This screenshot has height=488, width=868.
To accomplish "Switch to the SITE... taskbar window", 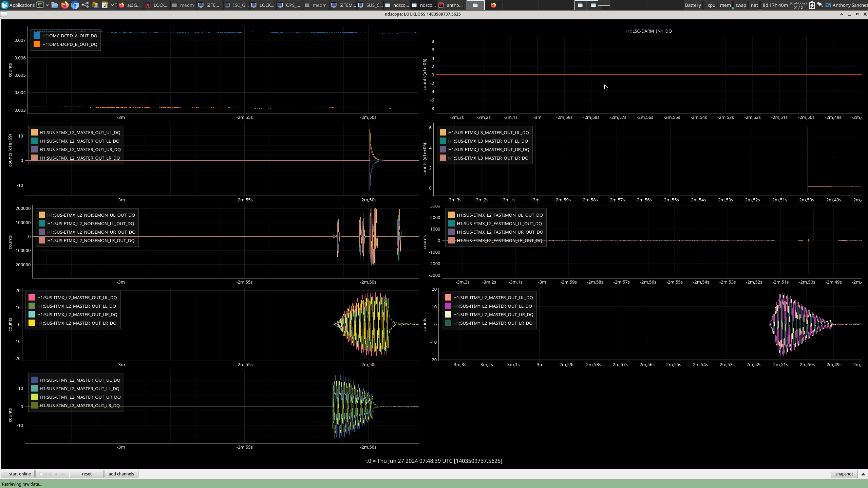I will [x=210, y=5].
